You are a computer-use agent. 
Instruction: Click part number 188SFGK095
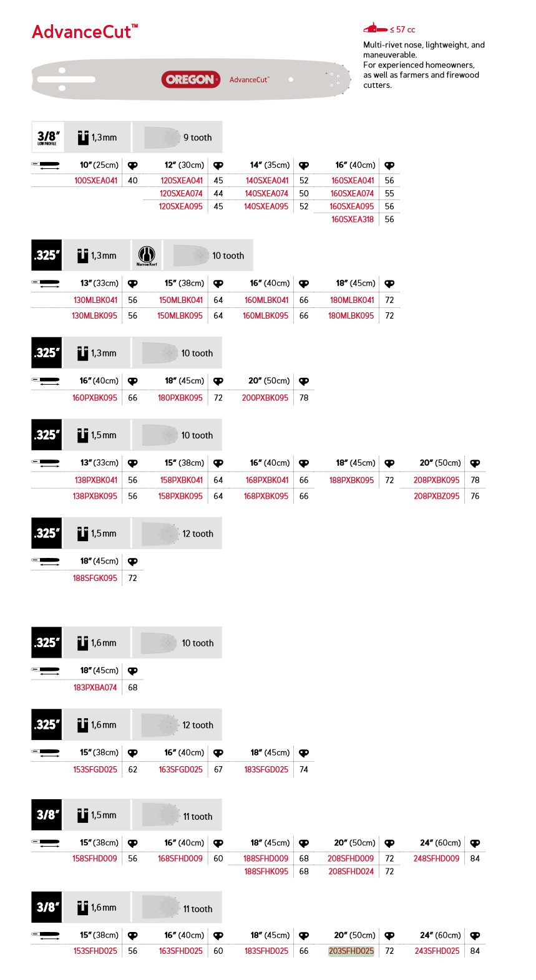[x=95, y=578]
